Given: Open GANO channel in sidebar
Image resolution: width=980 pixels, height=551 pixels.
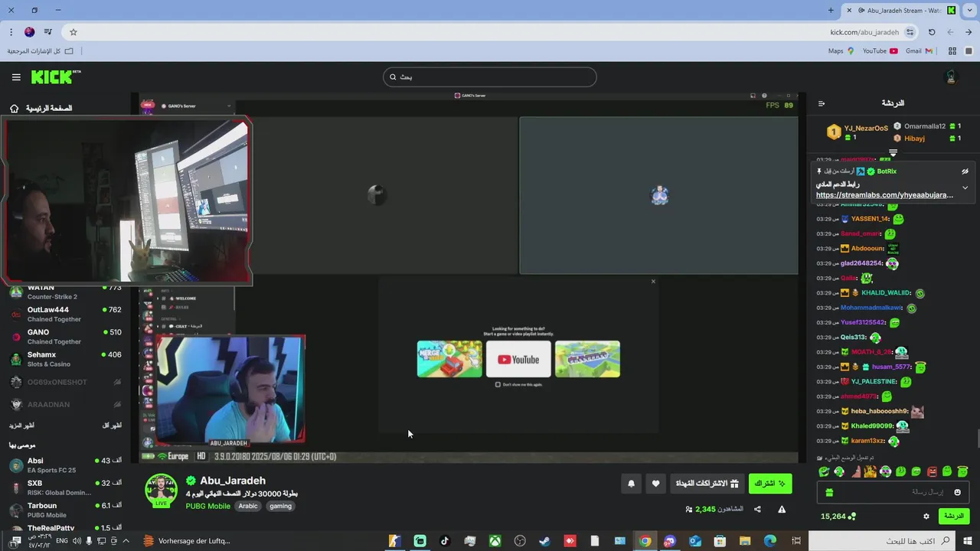Looking at the screenshot, I should click(x=66, y=337).
